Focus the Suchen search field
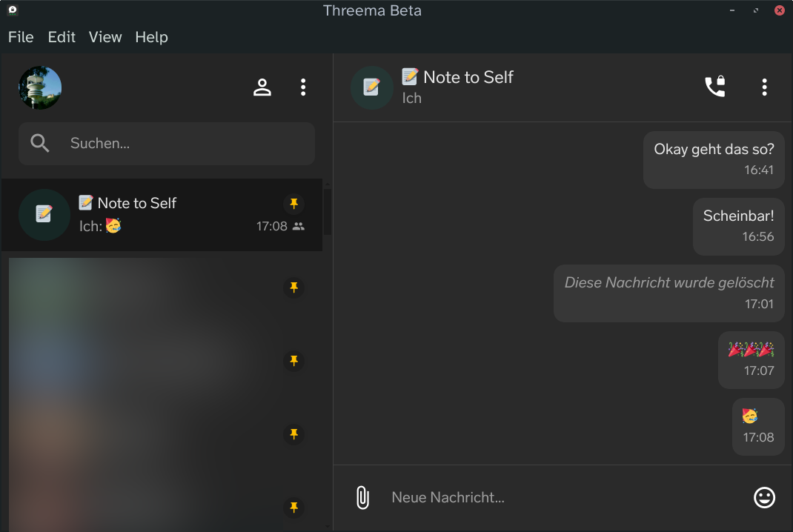Viewport: 793px width, 532px height. pos(185,144)
